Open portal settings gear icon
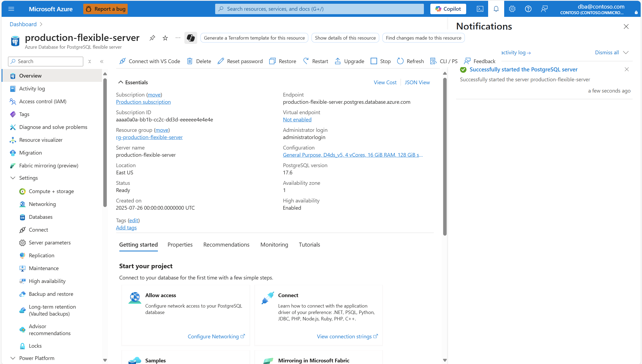642x364 pixels. click(x=512, y=9)
